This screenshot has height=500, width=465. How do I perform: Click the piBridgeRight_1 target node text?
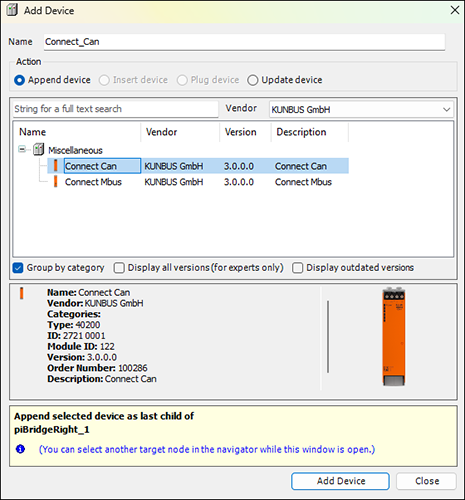pos(52,430)
